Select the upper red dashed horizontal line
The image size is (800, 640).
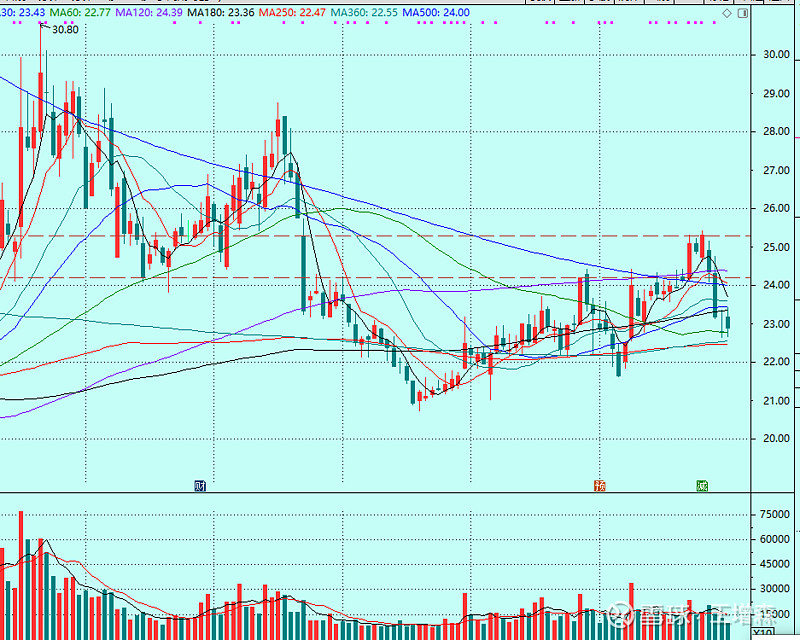click(x=376, y=236)
